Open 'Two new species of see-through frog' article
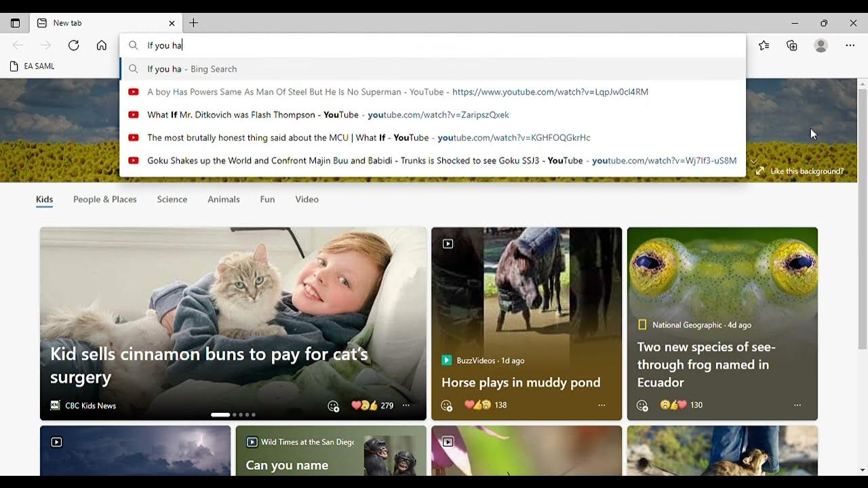Image resolution: width=868 pixels, height=488 pixels. tap(706, 365)
